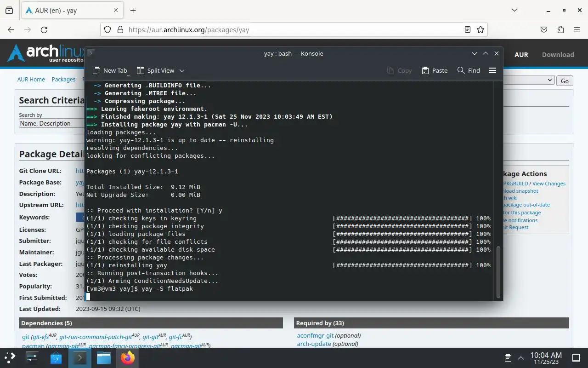Open git dependency link
Screen dimensions: 588x368
click(x=26, y=337)
